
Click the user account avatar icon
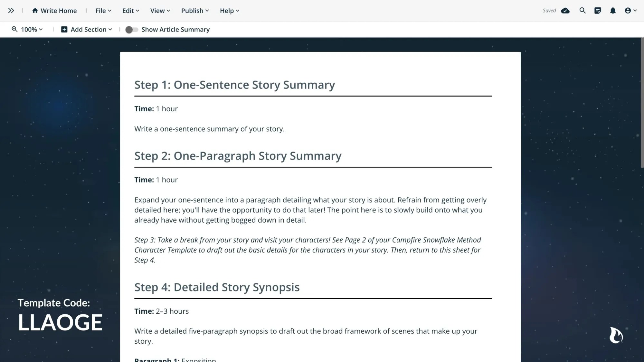[628, 10]
